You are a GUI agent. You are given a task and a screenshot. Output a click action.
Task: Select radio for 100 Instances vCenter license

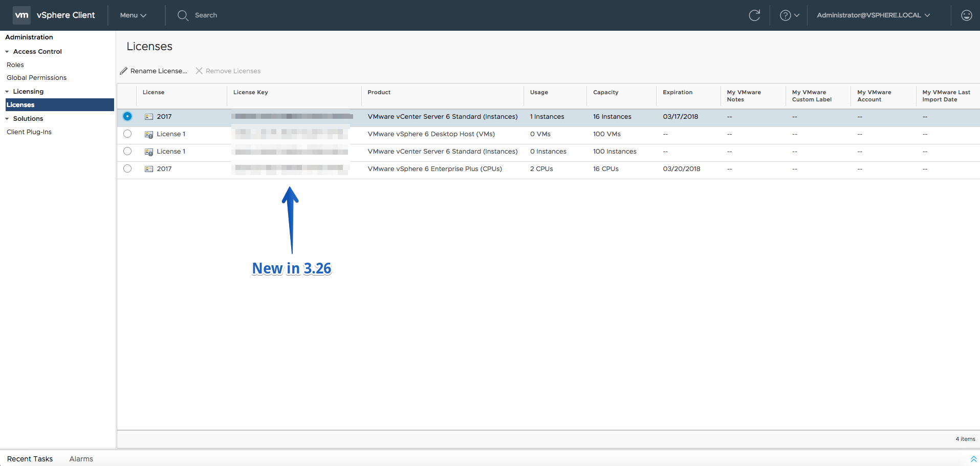click(x=127, y=151)
